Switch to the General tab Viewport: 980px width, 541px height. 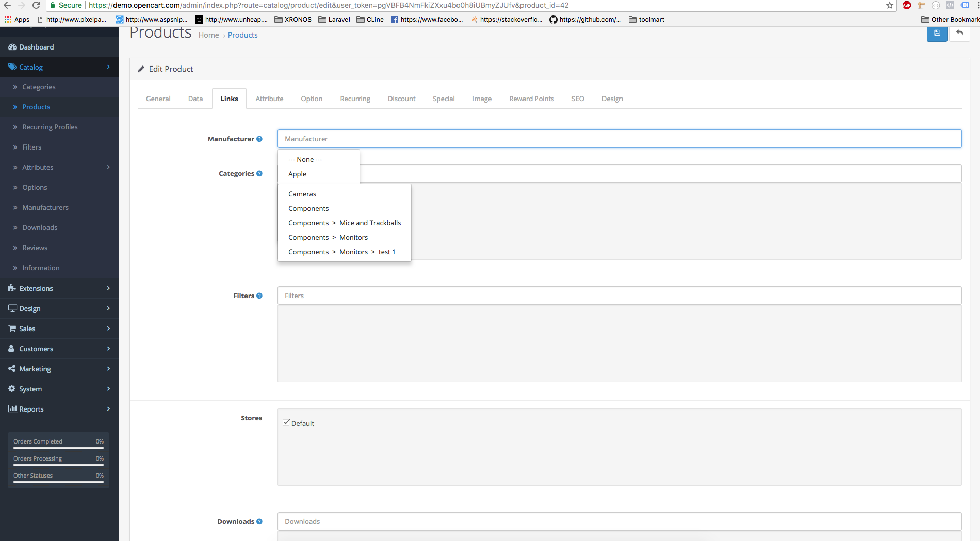pyautogui.click(x=158, y=99)
